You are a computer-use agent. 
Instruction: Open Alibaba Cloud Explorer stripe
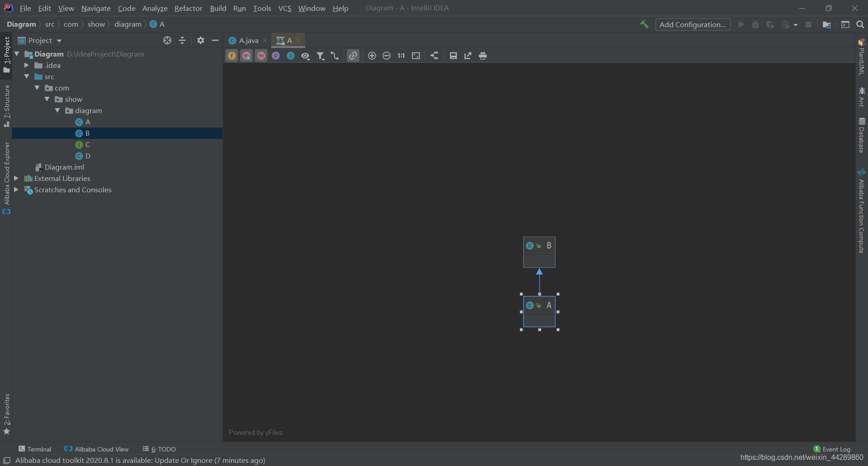tap(6, 178)
